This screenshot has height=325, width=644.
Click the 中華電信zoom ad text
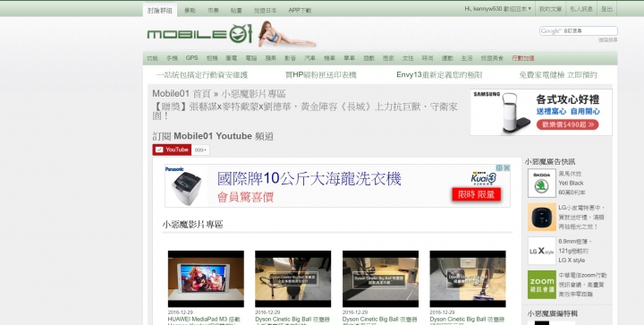click(582, 285)
